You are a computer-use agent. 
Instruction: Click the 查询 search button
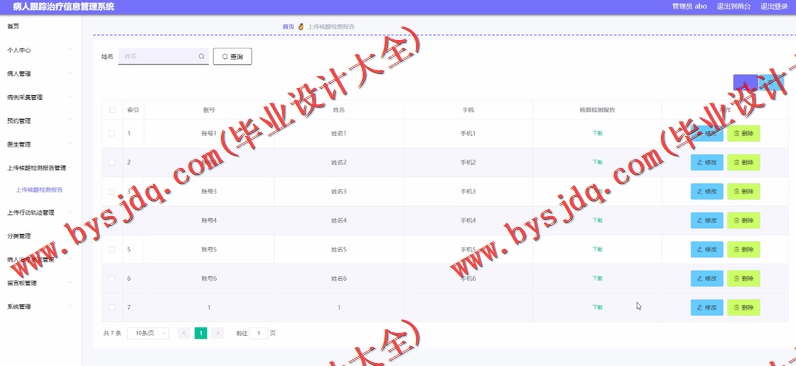[x=233, y=56]
